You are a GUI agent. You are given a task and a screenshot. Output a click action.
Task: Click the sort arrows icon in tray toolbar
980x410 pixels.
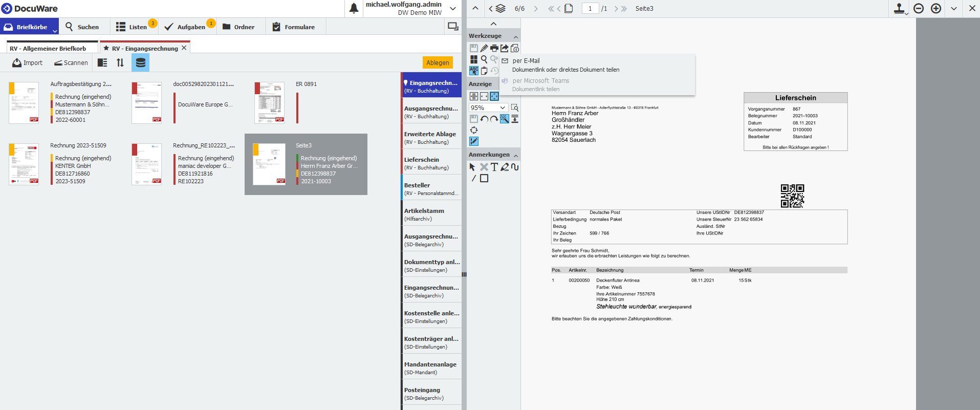[x=120, y=62]
